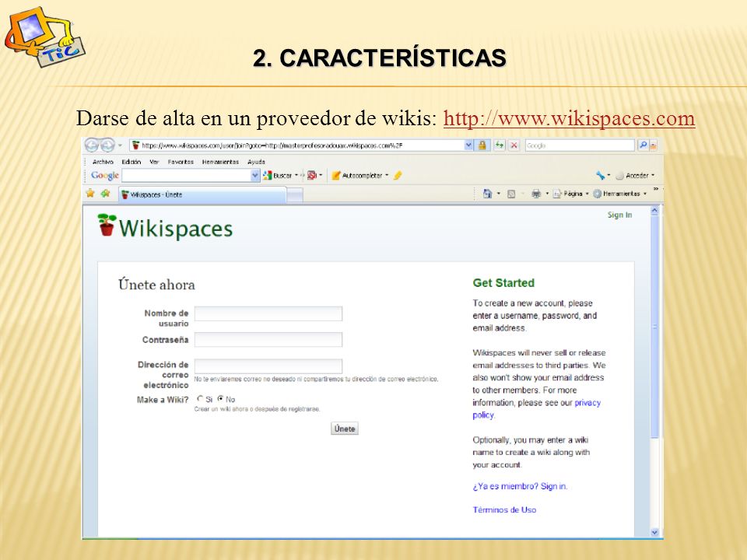Click the Dirección de correo electrónico field
This screenshot has width=747, height=560.
pyautogui.click(x=268, y=366)
